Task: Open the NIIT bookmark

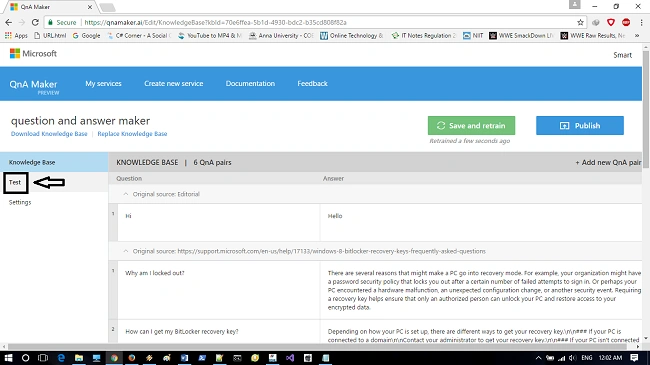Action: tap(473, 36)
